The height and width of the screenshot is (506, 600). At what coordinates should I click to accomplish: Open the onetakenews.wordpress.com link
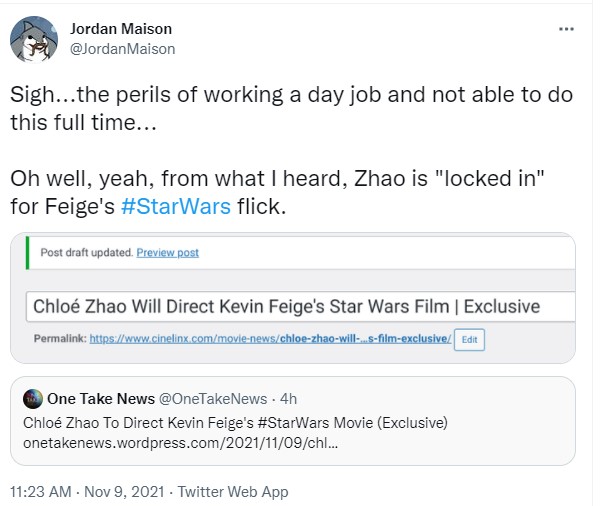point(181,443)
